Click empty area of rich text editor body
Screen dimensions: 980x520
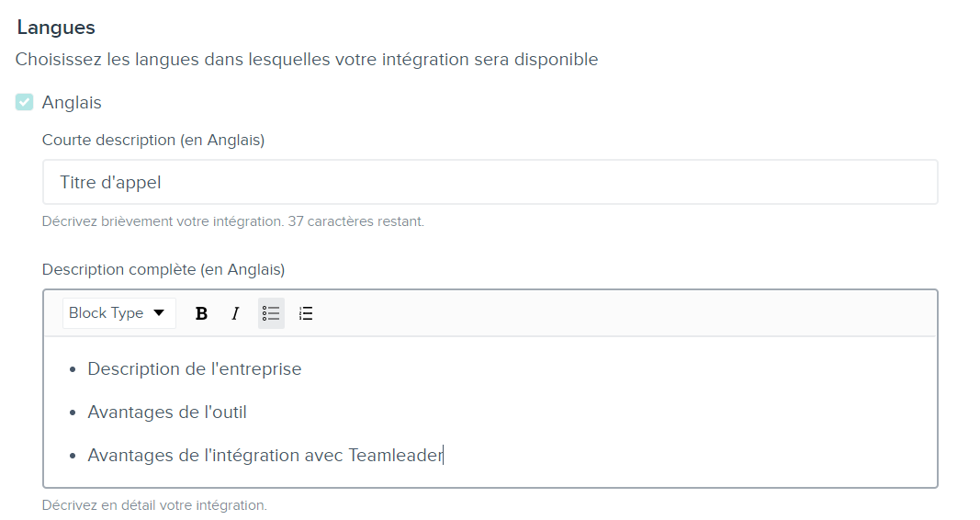click(688, 412)
